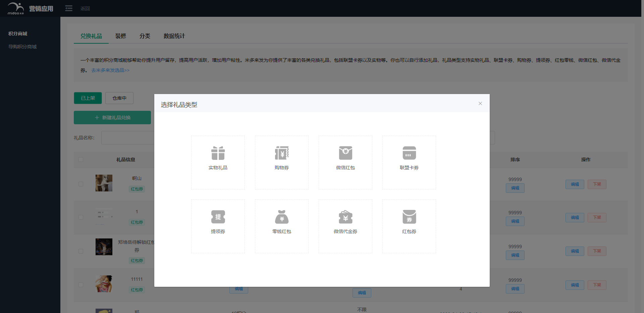Switch to the 分类 tab
The height and width of the screenshot is (313, 644).
[145, 36]
